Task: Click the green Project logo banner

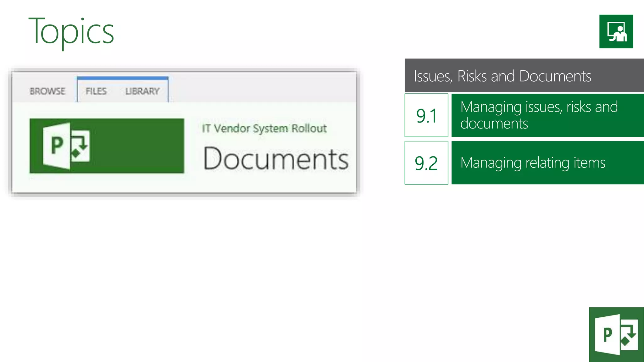Action: 107,146
